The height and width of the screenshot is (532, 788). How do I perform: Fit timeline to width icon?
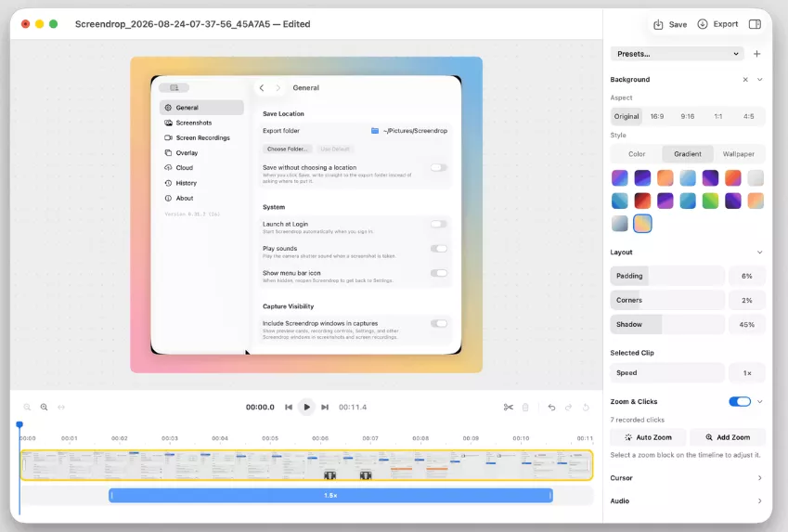(x=61, y=408)
